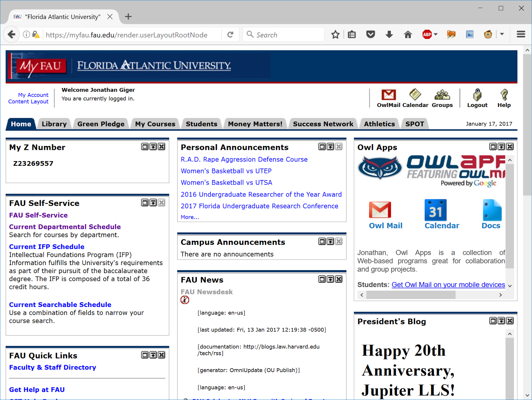Open the browser bookmarks list icon

coord(352,35)
